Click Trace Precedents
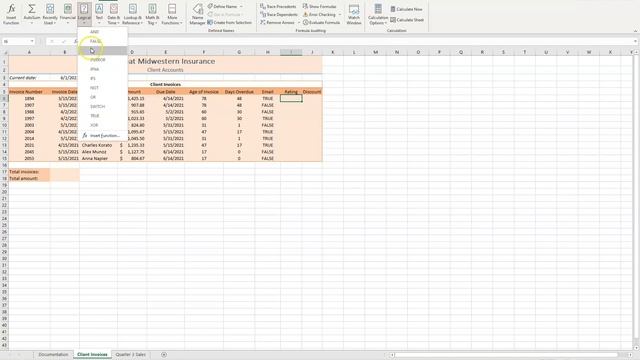The height and width of the screenshot is (360, 640). (278, 7)
